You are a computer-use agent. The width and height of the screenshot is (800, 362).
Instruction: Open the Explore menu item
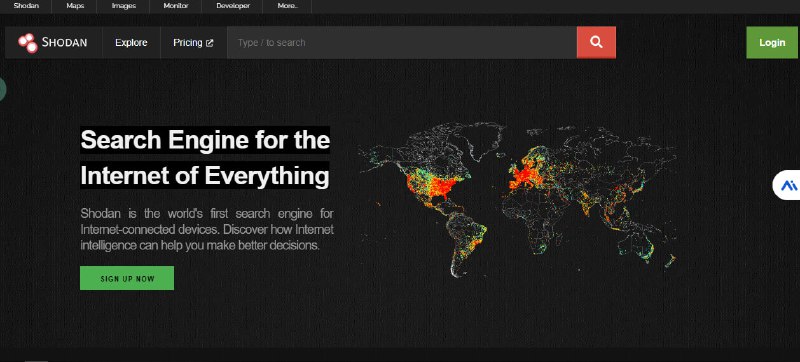click(131, 43)
